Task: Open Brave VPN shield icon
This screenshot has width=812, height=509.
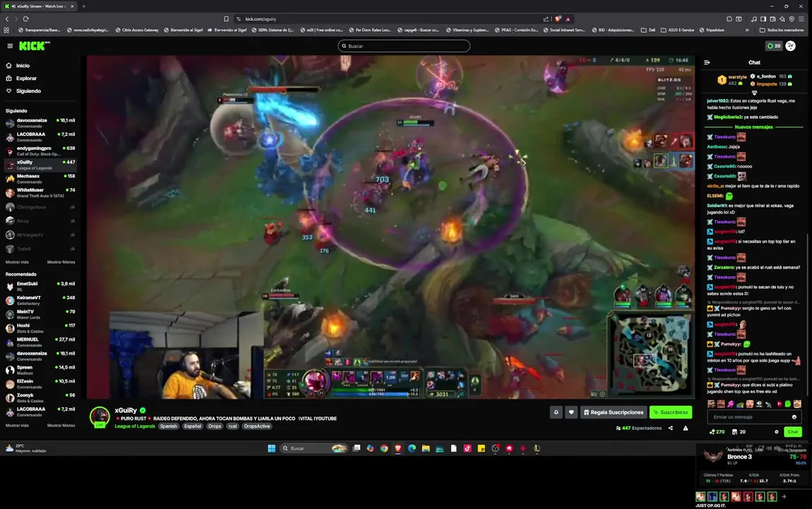Action: tap(792, 19)
